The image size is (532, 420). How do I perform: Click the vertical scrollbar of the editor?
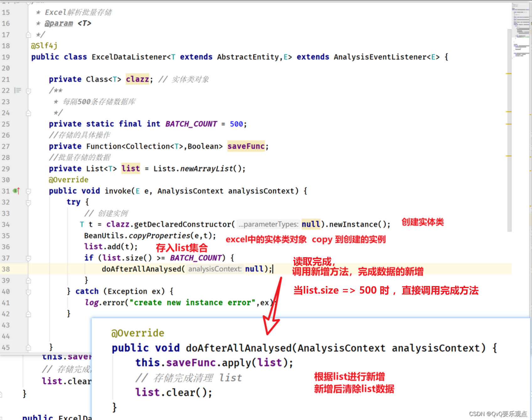[509, 130]
